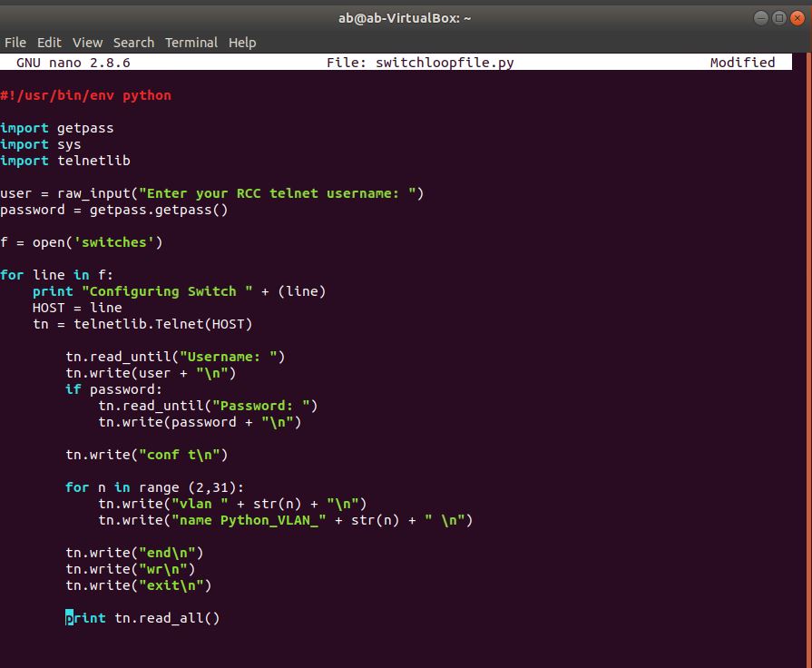
Task: Click the tn.write("conf t\n") line
Action: [147, 455]
